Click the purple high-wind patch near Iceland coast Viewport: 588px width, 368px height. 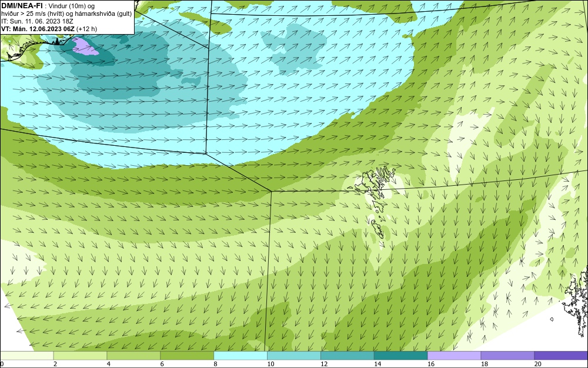86,46
